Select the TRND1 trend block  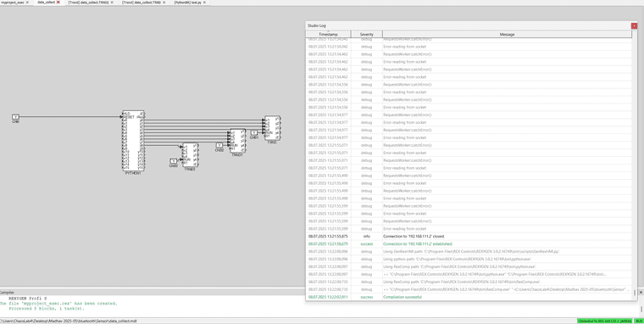pos(237,141)
